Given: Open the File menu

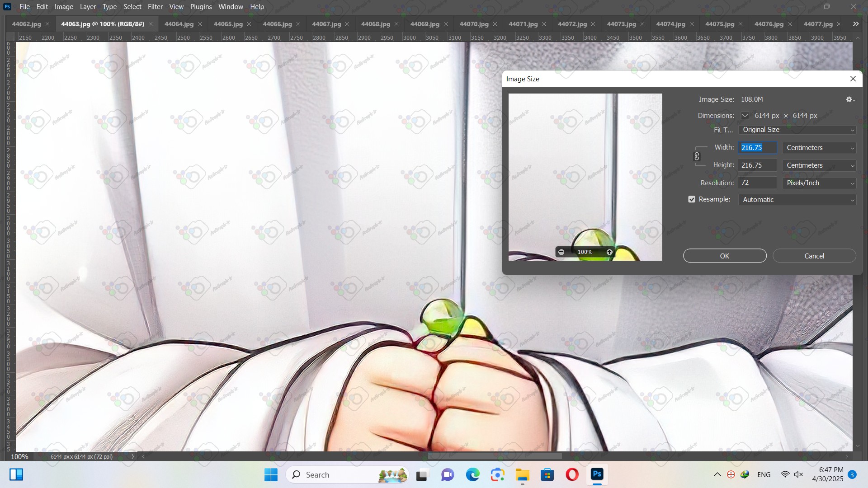Looking at the screenshot, I should [x=24, y=7].
